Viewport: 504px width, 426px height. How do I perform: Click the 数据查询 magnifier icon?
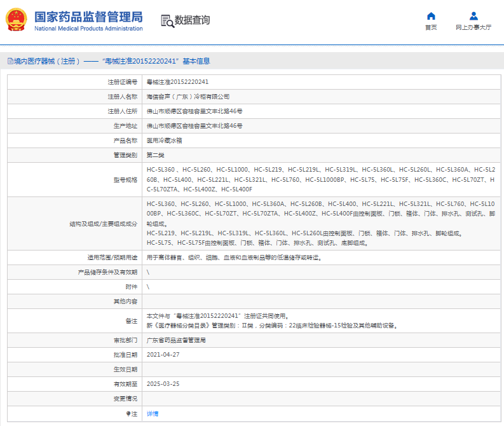coord(167,21)
